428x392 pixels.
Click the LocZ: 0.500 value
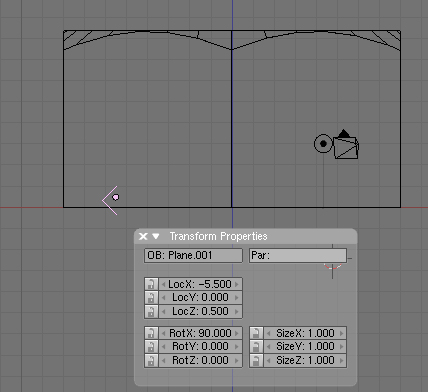click(x=200, y=311)
